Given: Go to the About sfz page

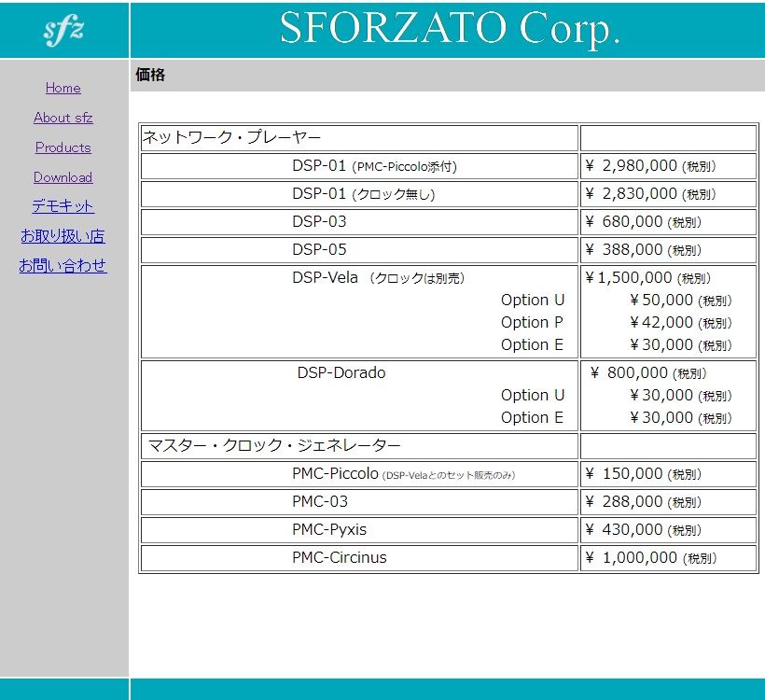Looking at the screenshot, I should pyautogui.click(x=63, y=118).
